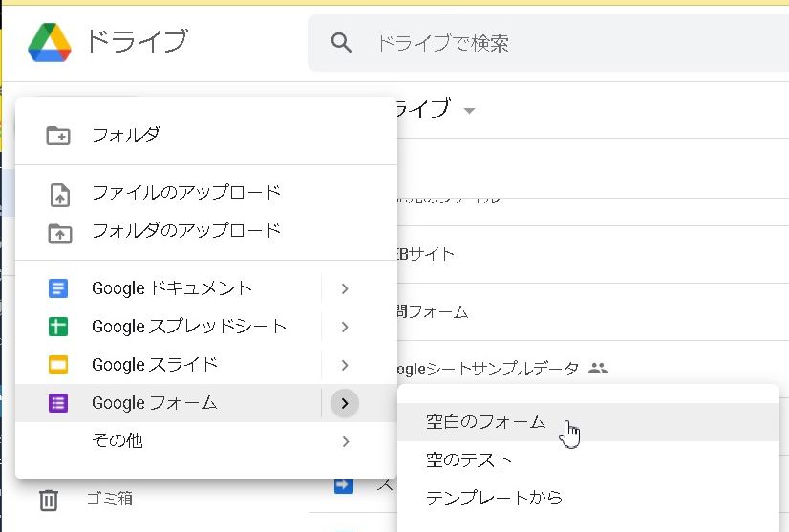Choose テンプレートから in the submenu

click(494, 498)
